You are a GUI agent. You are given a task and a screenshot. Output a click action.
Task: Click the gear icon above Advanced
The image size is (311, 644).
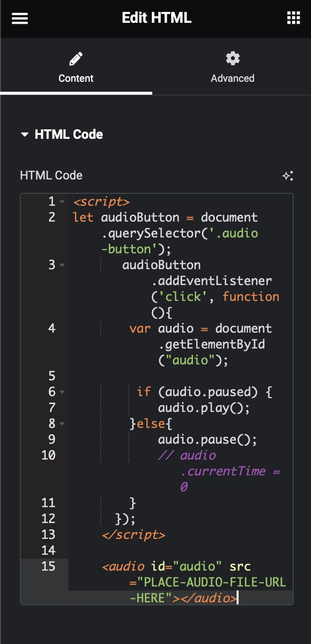[233, 59]
